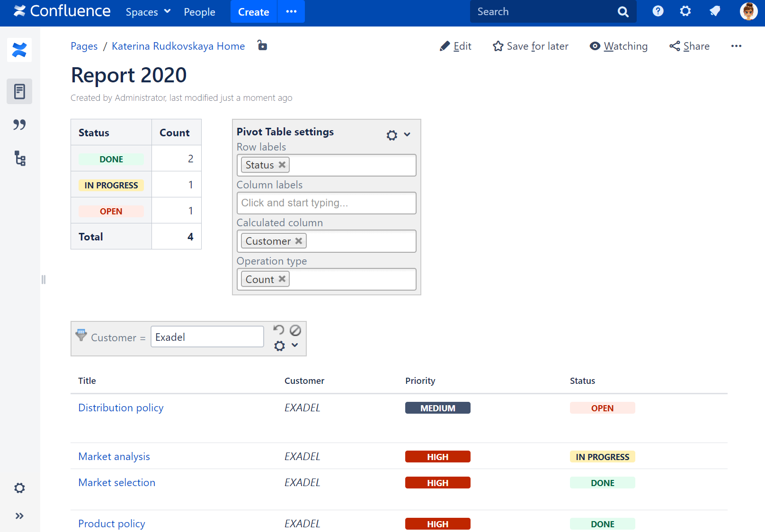This screenshot has width=765, height=532.
Task: Click the revert filter undo arrow icon
Action: [x=279, y=329]
